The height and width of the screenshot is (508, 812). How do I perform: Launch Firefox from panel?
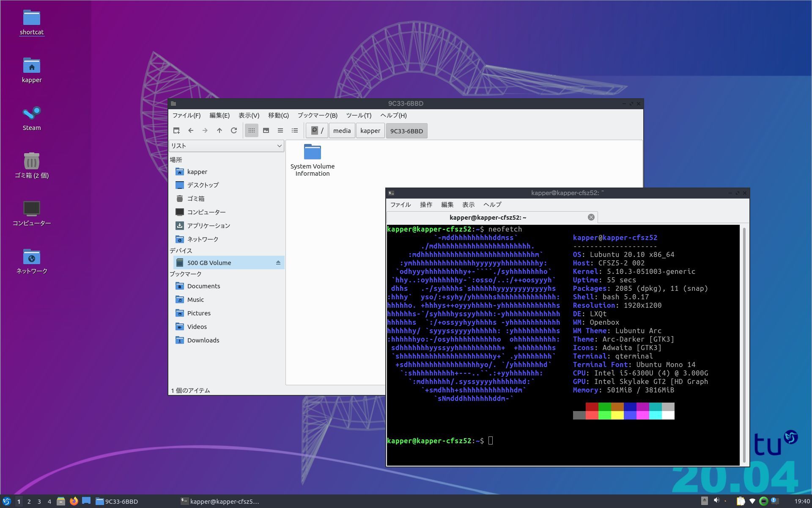click(74, 501)
